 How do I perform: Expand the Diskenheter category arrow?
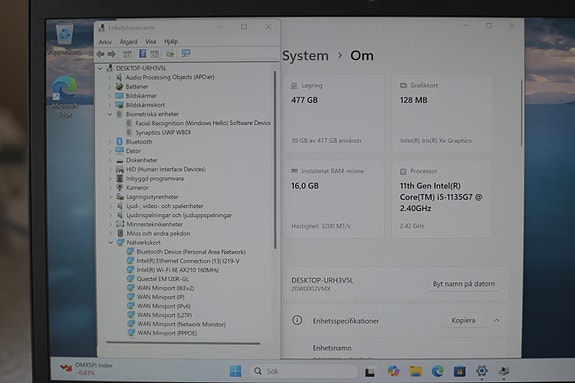[110, 160]
